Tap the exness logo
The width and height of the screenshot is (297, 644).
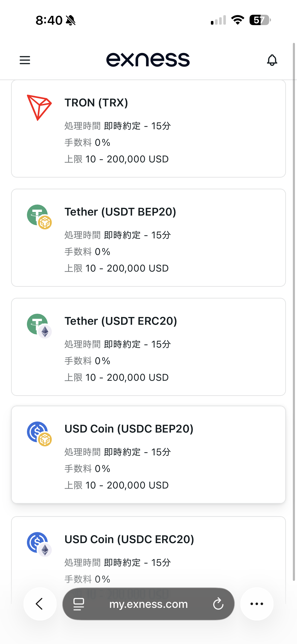[148, 60]
